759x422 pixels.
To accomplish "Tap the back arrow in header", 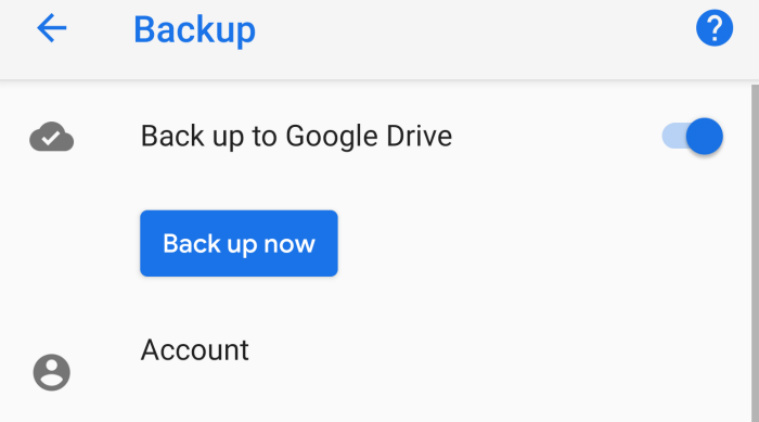I will coord(51,29).
